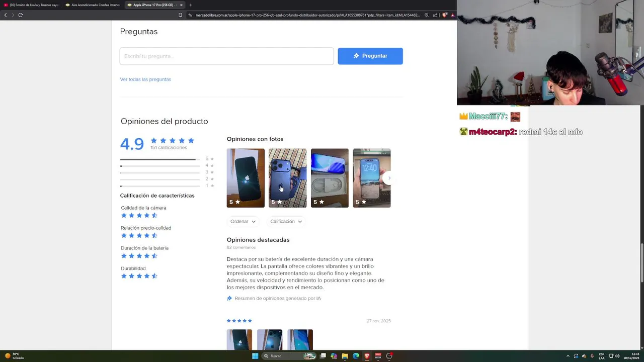The width and height of the screenshot is (644, 362).
Task: Click the zoom magnifier icon in address bar
Action: (x=427, y=15)
